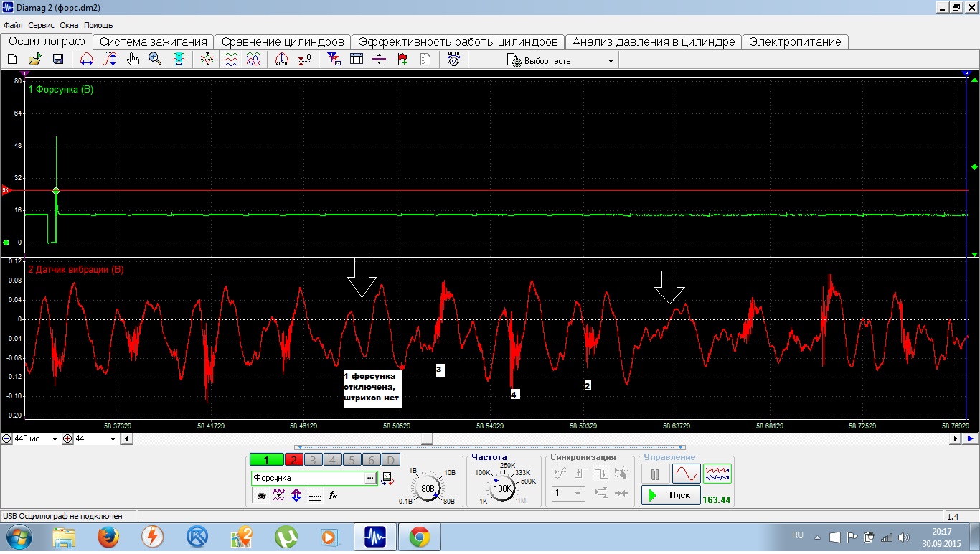Select the horizontal measurement cursors tool

click(86, 59)
